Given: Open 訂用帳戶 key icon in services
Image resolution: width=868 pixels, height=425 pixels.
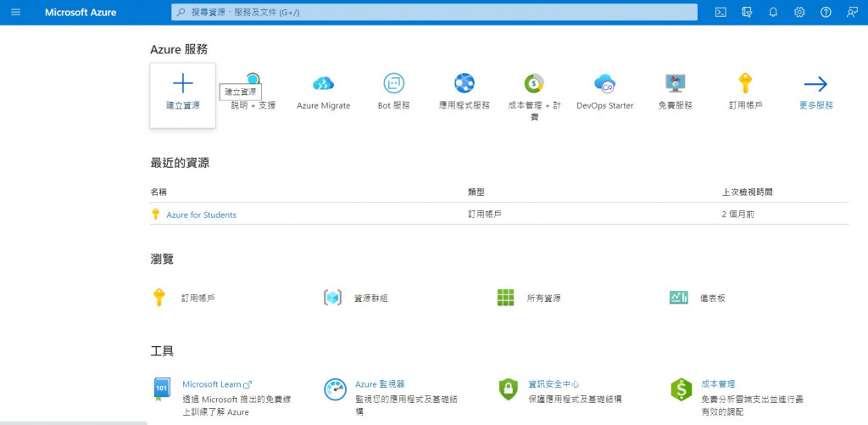Looking at the screenshot, I should pyautogui.click(x=745, y=83).
